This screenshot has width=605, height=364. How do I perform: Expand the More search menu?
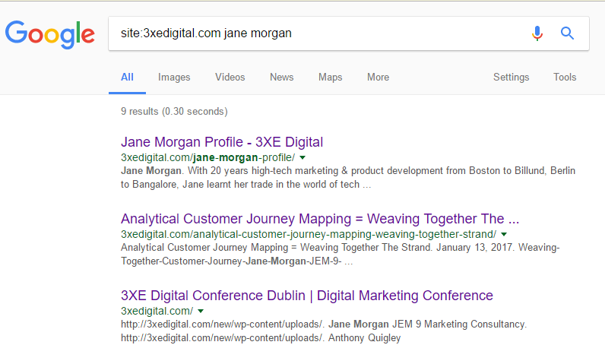click(379, 77)
